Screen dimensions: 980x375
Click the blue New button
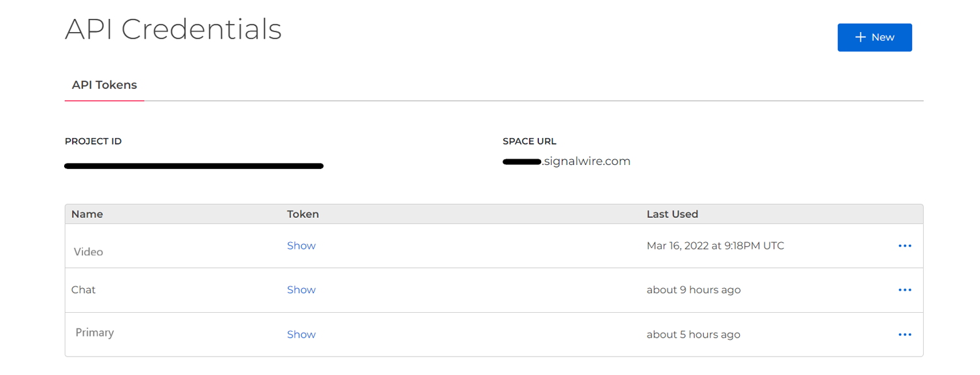874,37
